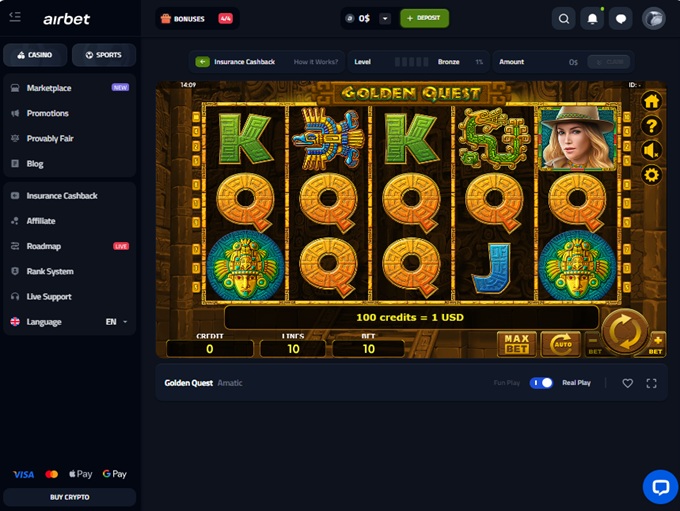The height and width of the screenshot is (511, 680).
Task: Collapse the sidebar menu icon
Action: click(x=15, y=17)
